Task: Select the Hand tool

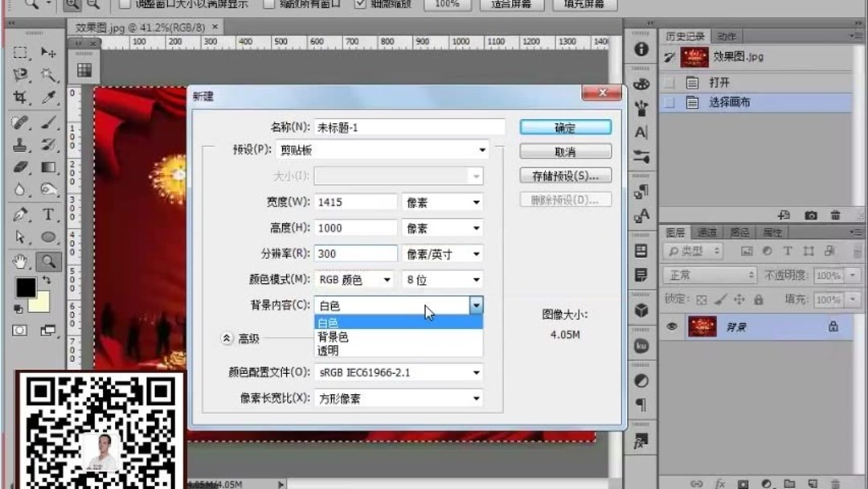Action: coord(18,262)
